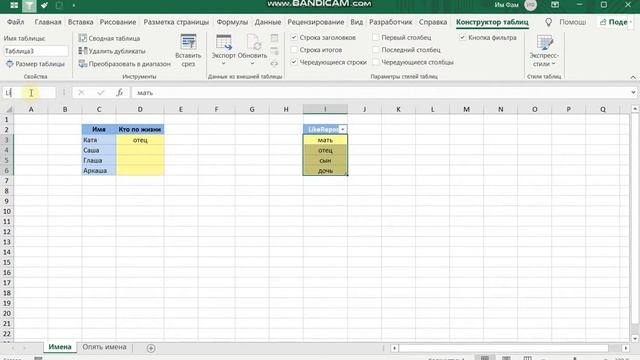The image size is (640, 360).
Task: Click the horizontal scrollbar left arrow
Action: point(394,348)
